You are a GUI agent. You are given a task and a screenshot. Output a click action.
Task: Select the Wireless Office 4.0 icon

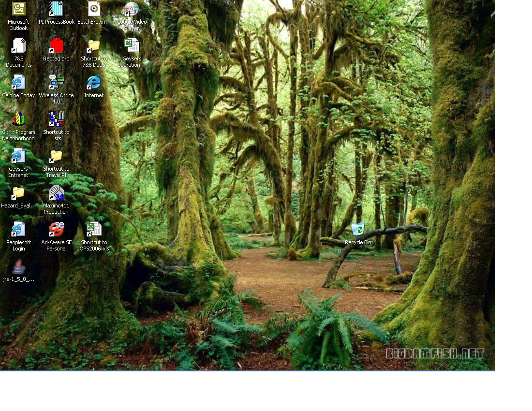(x=56, y=83)
